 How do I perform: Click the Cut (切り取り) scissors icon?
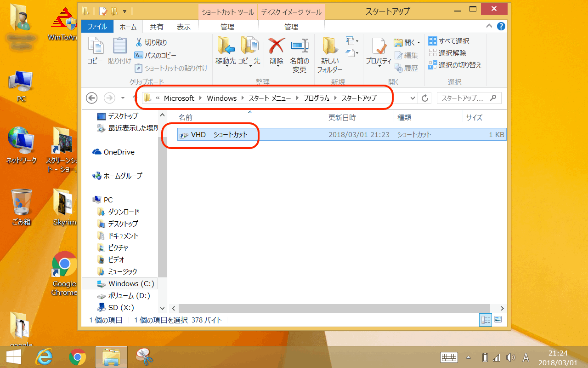[139, 42]
